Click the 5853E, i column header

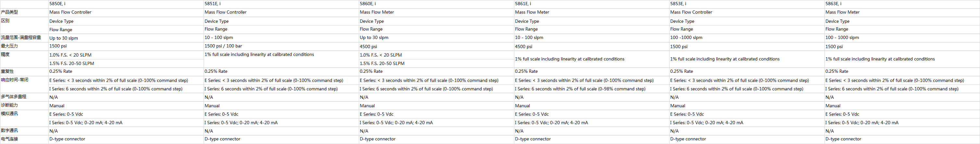click(678, 4)
